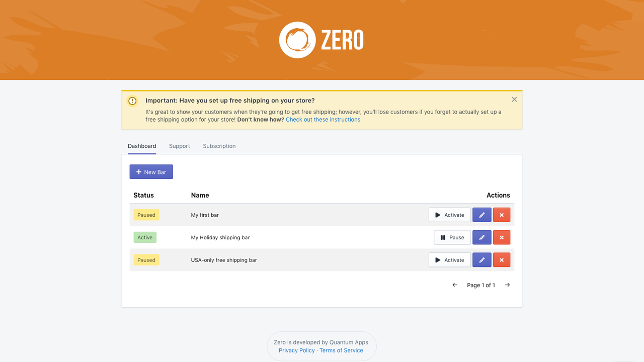The image size is (644, 362).
Task: Pause My Holiday shipping bar
Action: (x=452, y=237)
